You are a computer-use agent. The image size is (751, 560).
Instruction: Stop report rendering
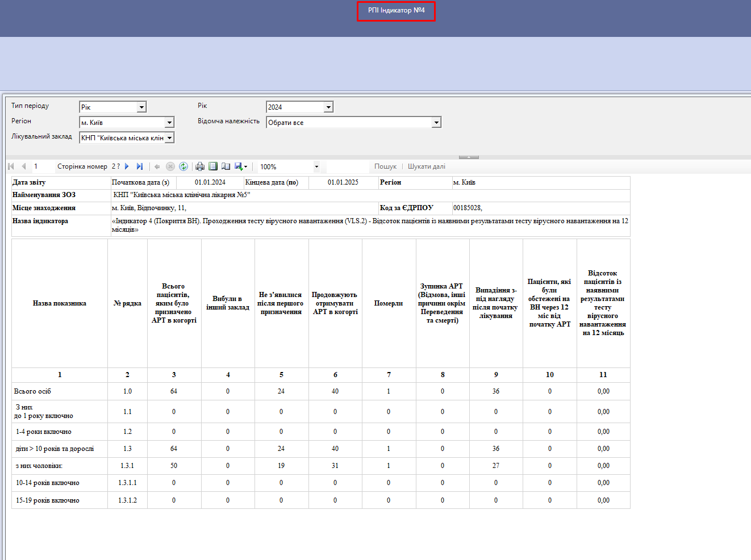coord(170,166)
